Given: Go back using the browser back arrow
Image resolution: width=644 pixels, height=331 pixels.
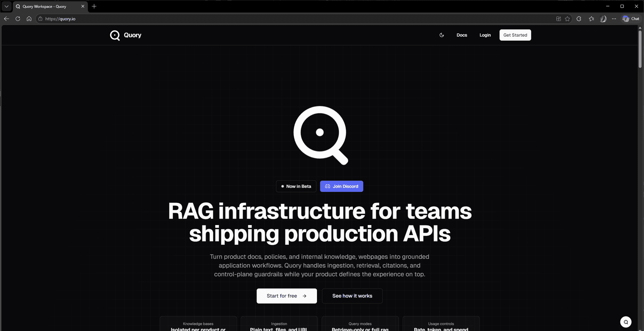Looking at the screenshot, I should point(6,19).
